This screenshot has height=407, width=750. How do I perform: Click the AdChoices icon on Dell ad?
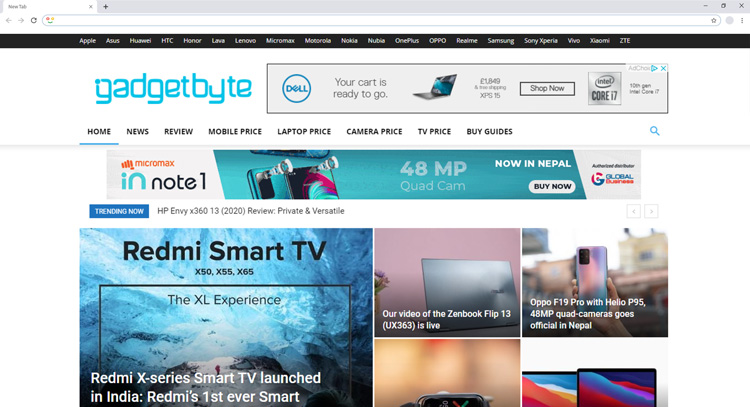pyautogui.click(x=654, y=68)
